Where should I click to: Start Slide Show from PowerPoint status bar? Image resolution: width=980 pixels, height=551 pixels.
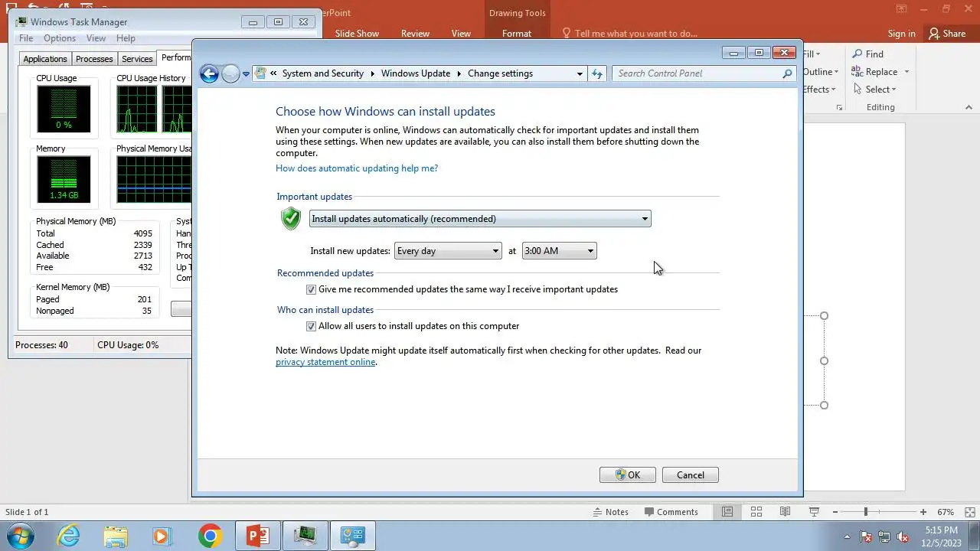(814, 512)
